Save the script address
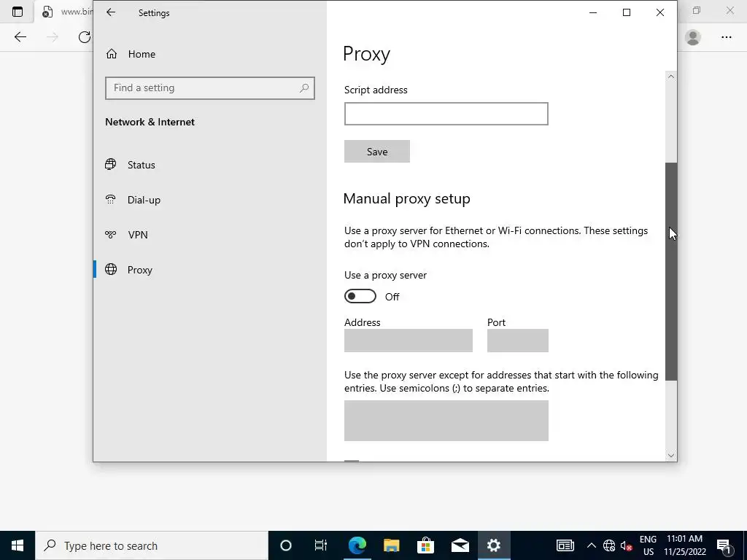 point(377,152)
